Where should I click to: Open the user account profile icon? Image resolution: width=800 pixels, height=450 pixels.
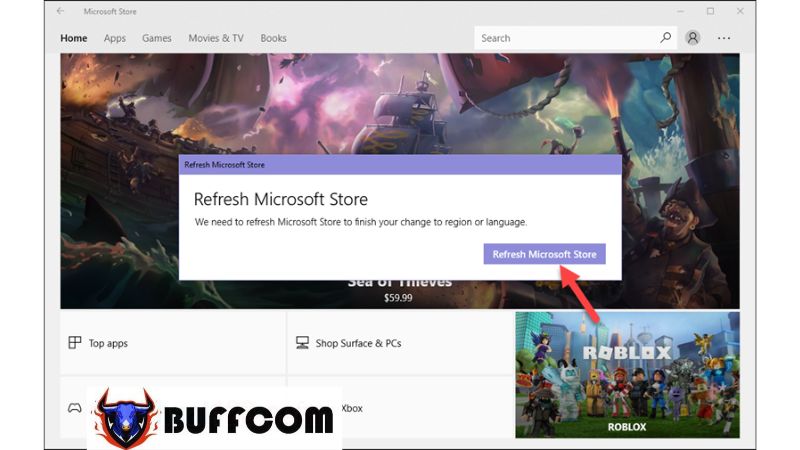[692, 38]
